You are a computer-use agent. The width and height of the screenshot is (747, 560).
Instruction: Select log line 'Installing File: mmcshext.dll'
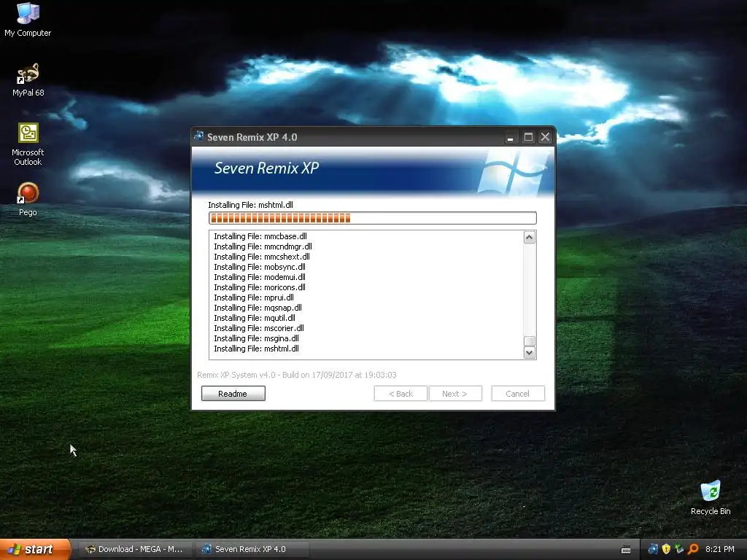pyautogui.click(x=262, y=257)
